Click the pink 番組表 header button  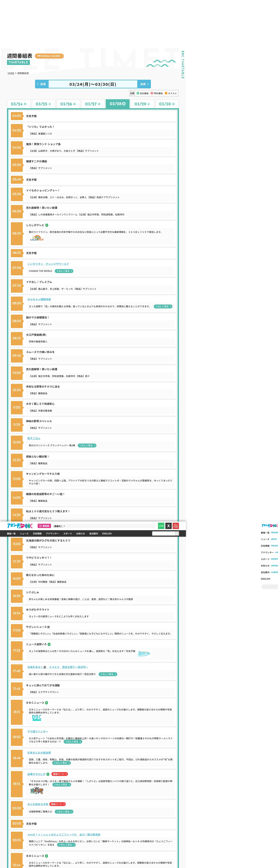44,526
